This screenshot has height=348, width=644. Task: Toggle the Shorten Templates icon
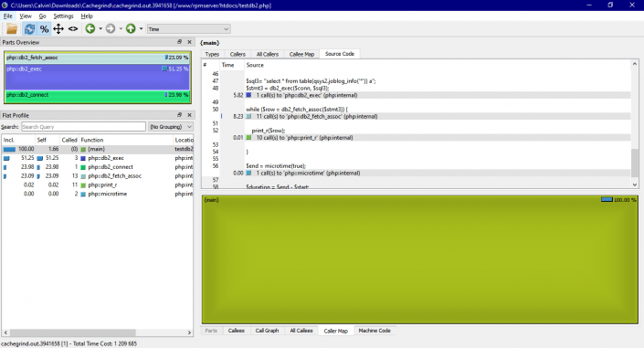(73, 28)
